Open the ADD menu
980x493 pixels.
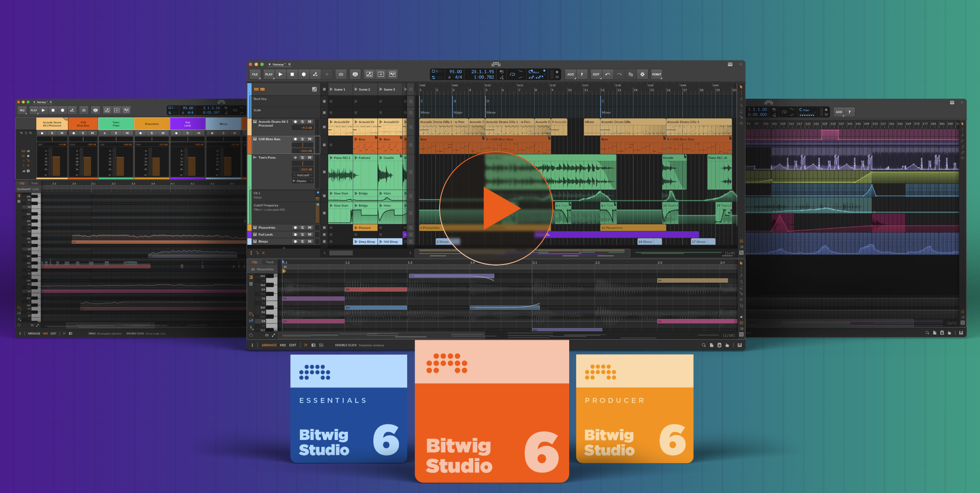571,74
